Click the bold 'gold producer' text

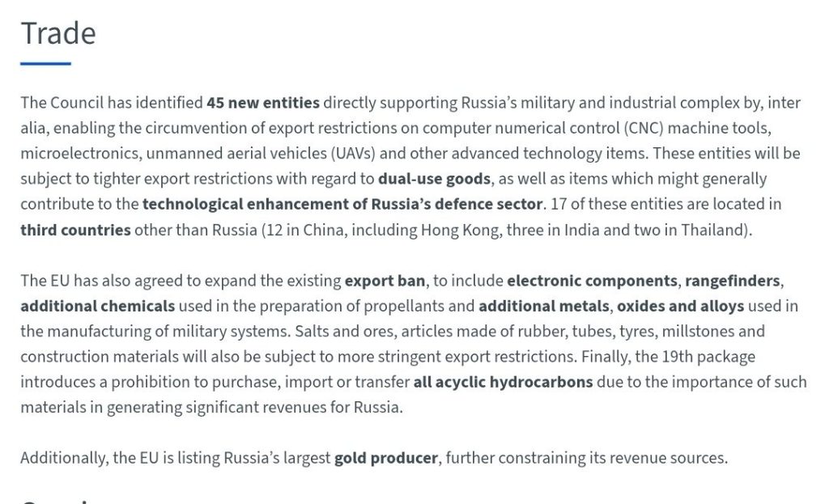point(386,458)
